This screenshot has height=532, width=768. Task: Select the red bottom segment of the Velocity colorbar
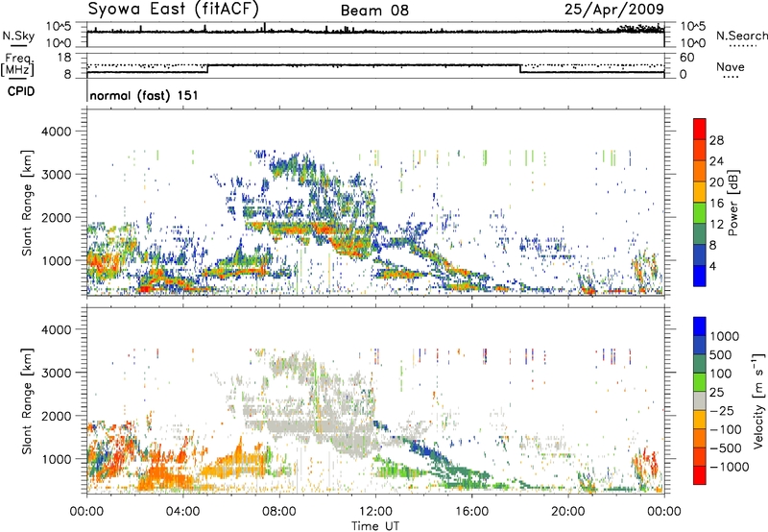coord(700,475)
